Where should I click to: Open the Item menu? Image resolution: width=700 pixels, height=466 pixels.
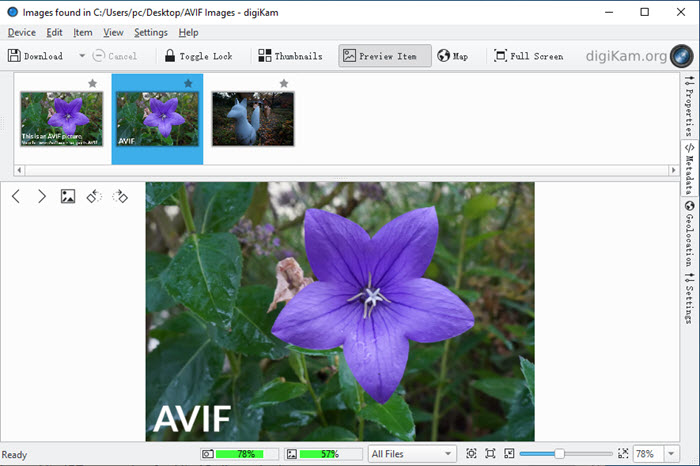point(83,33)
